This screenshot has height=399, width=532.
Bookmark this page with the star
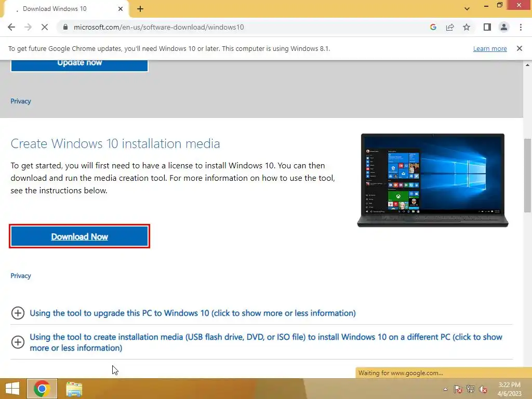tap(467, 27)
